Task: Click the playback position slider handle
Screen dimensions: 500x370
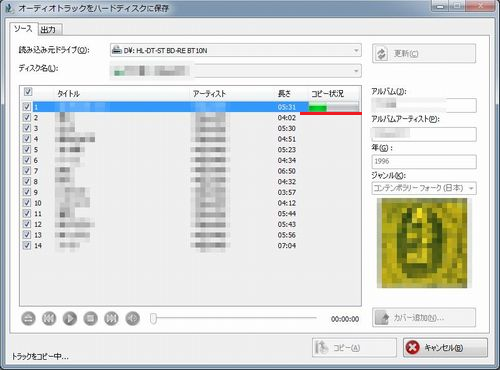Action: tap(153, 318)
